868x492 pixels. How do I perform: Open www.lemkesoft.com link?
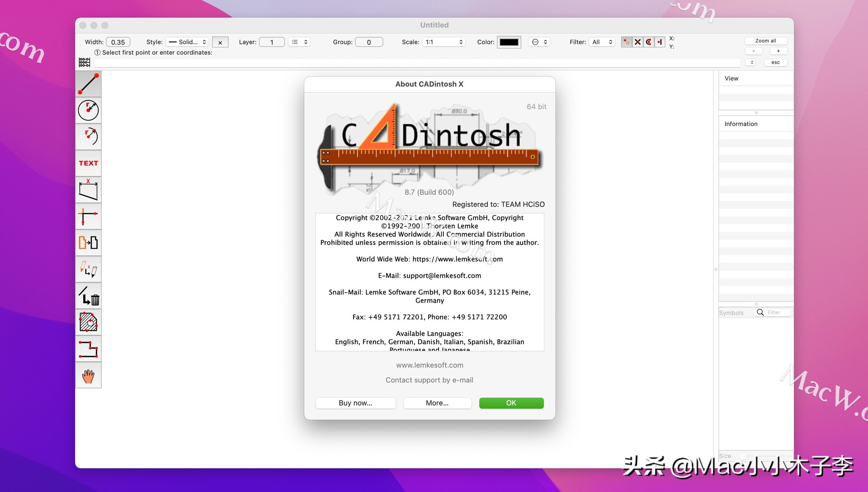[429, 365]
